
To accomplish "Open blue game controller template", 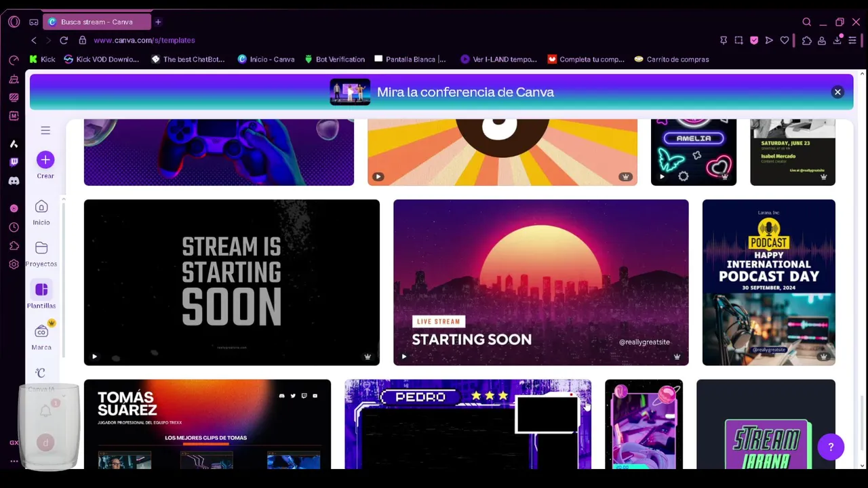I will point(219,152).
